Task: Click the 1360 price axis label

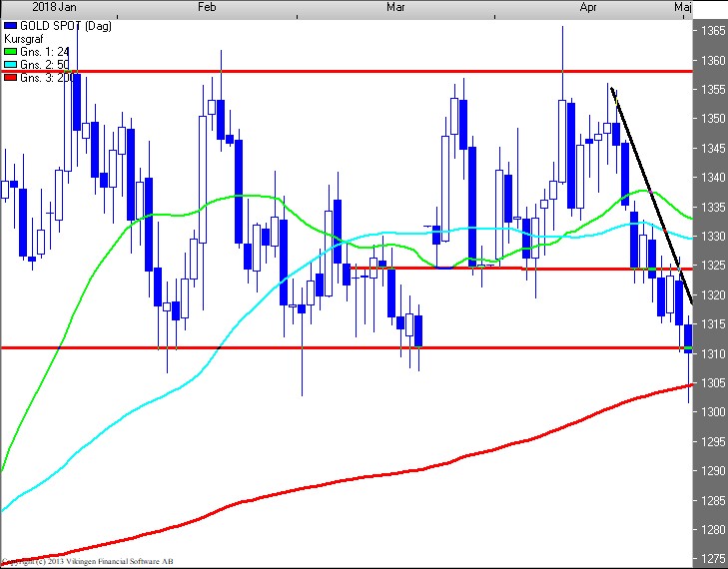Action: 713,60
